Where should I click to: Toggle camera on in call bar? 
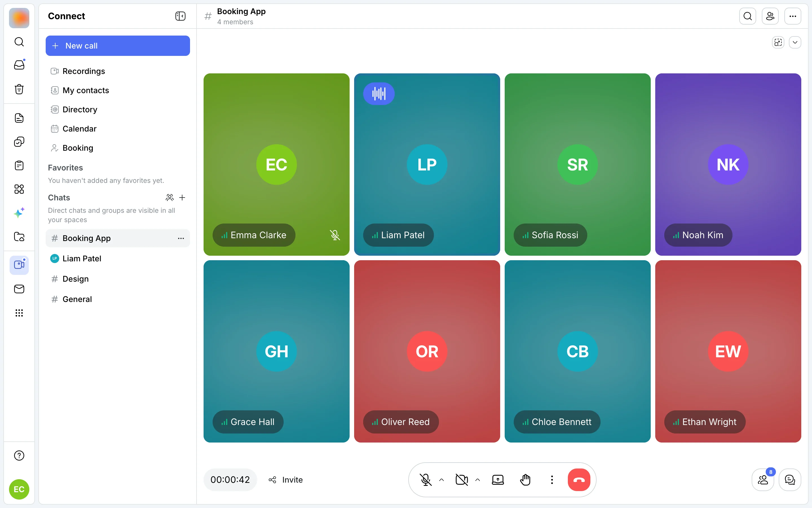(462, 480)
